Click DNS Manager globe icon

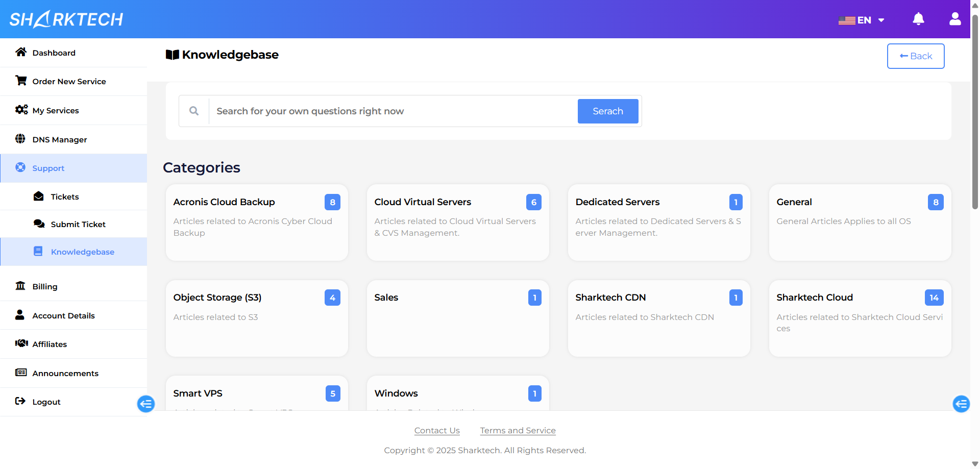pyautogui.click(x=20, y=139)
